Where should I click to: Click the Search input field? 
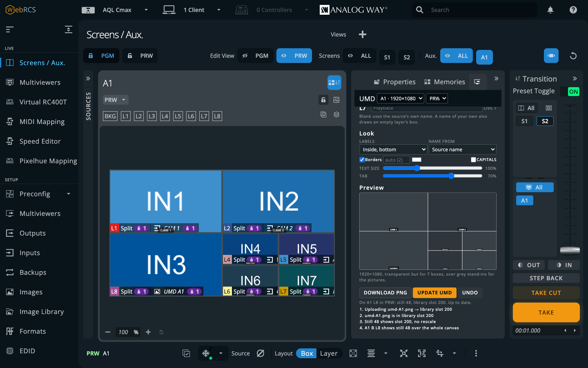click(x=475, y=10)
